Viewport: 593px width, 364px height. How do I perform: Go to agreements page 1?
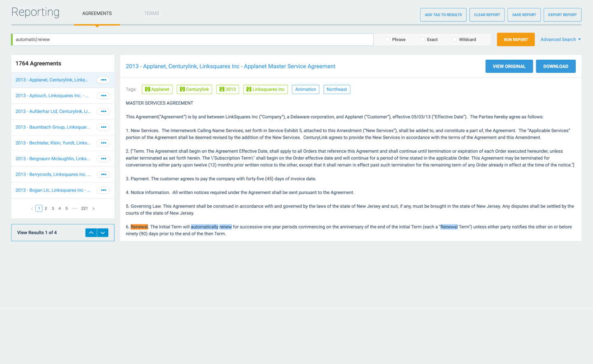39,208
